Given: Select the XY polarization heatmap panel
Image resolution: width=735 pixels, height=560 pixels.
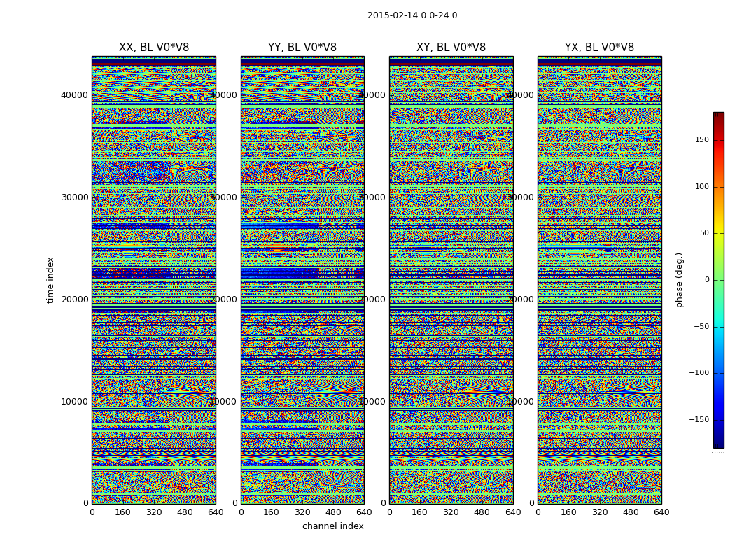Looking at the screenshot, I should click(451, 280).
